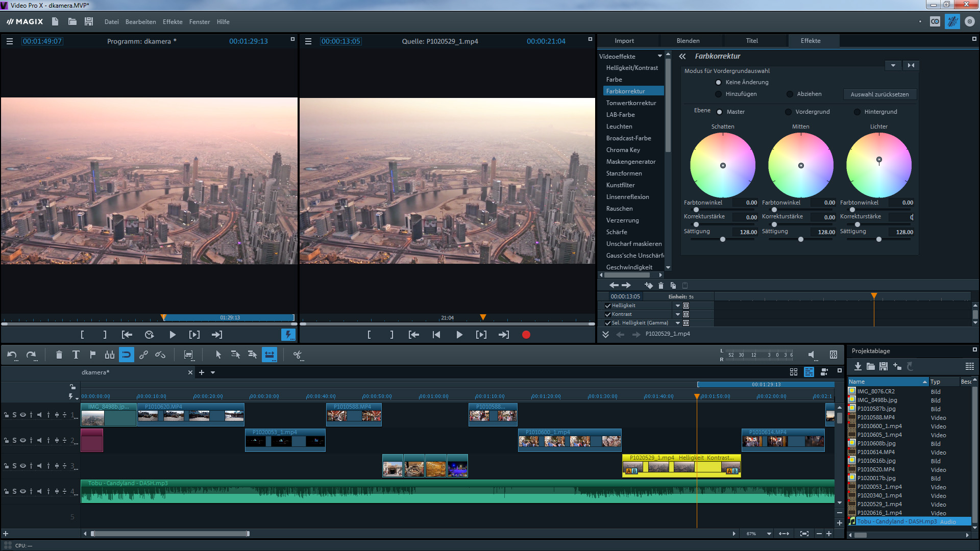This screenshot has height=551, width=980.
Task: Select the Hintergrund radio button
Action: 857,112
